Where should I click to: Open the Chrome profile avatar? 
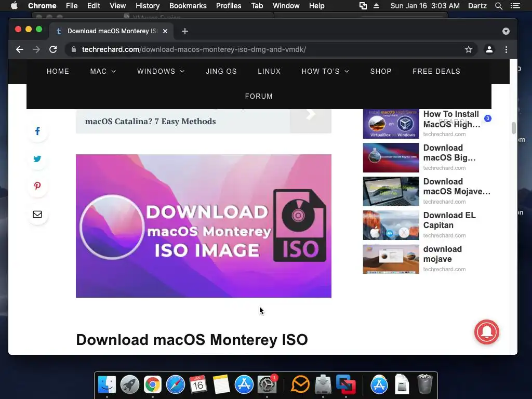tap(489, 49)
